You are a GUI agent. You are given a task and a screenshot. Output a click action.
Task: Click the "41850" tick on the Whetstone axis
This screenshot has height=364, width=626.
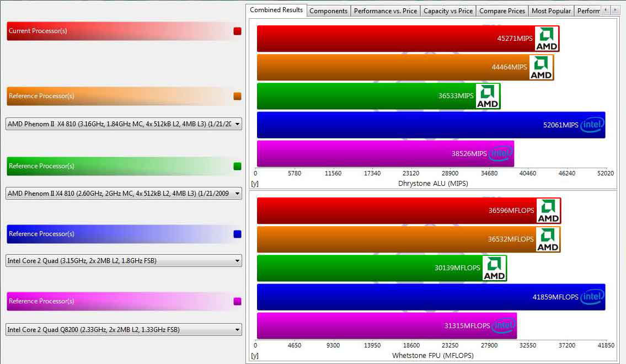pos(606,345)
